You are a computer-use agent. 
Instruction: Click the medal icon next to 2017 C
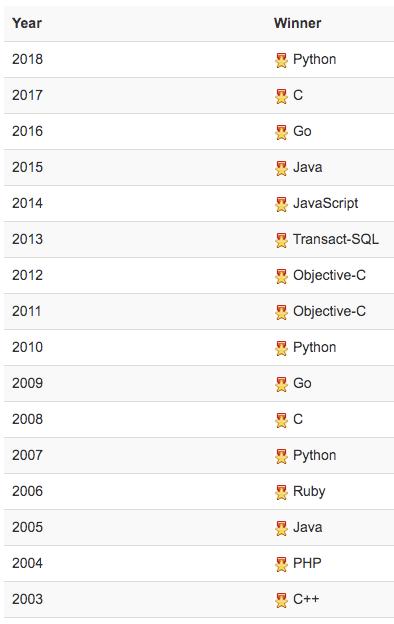click(281, 96)
